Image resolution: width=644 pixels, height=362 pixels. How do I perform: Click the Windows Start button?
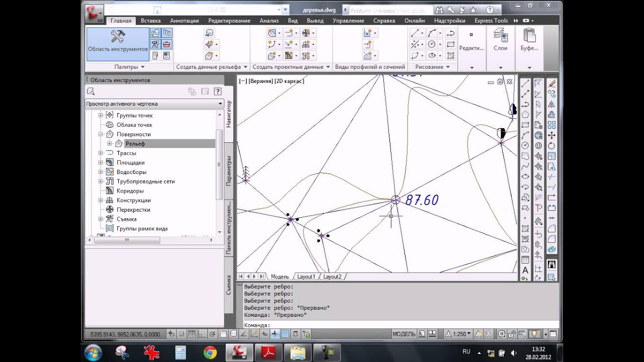94,352
